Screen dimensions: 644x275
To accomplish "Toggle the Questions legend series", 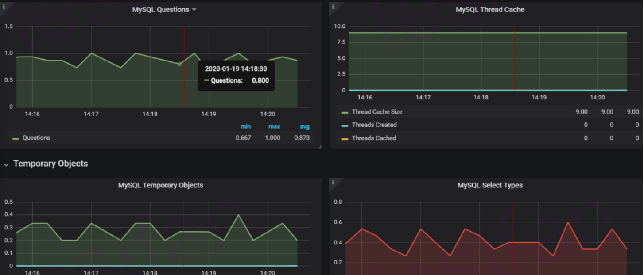I will [36, 138].
